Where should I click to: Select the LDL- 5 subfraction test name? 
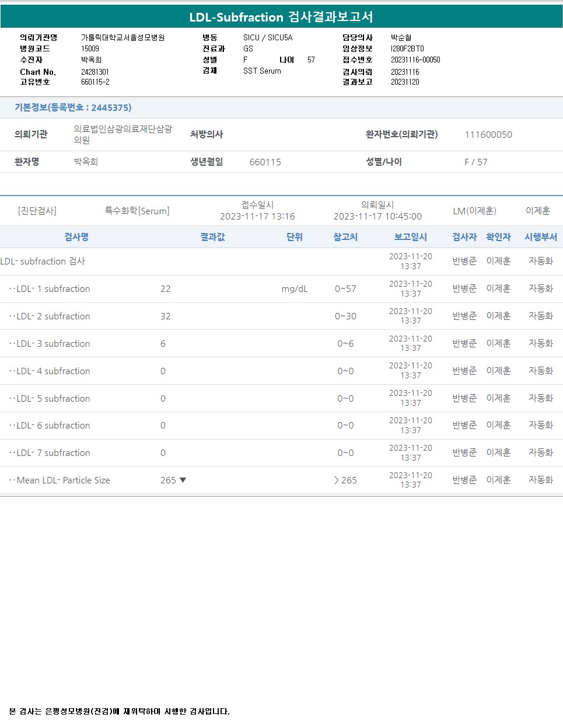click(53, 399)
